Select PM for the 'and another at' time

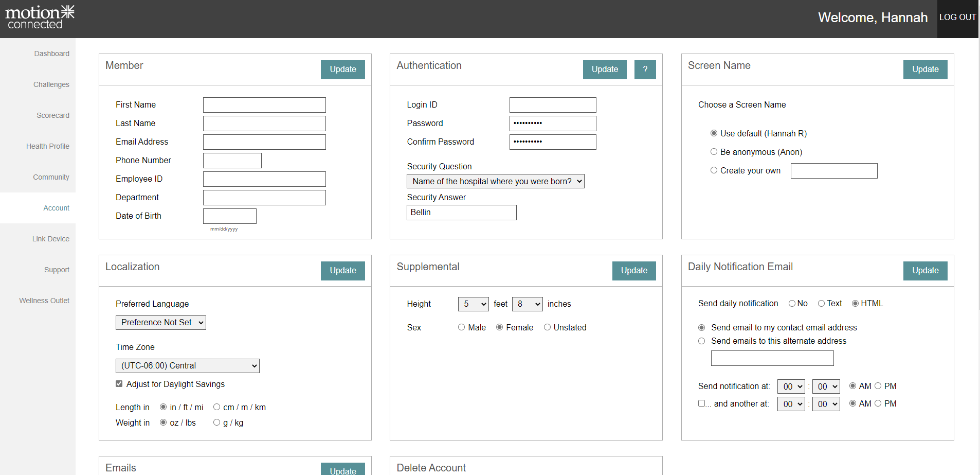878,403
